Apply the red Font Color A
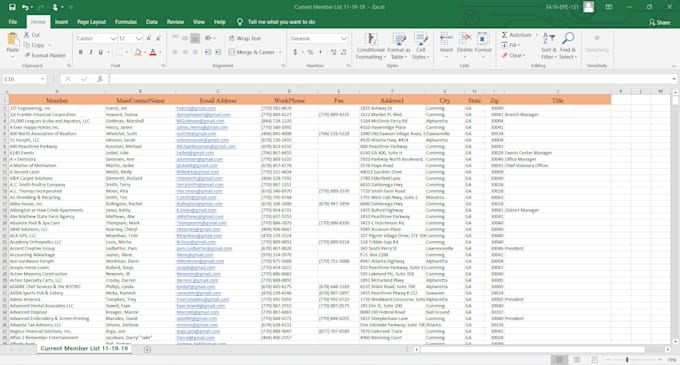This screenshot has height=365, width=680. click(x=153, y=52)
